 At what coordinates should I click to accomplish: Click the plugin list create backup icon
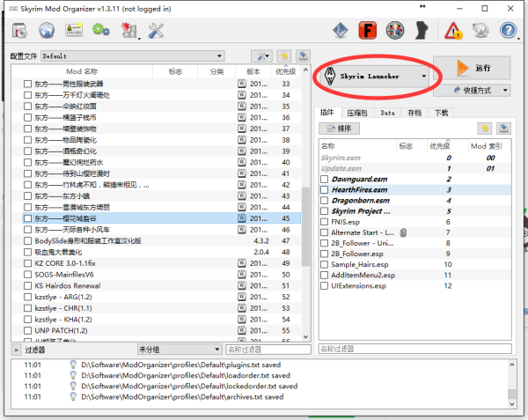click(x=503, y=129)
